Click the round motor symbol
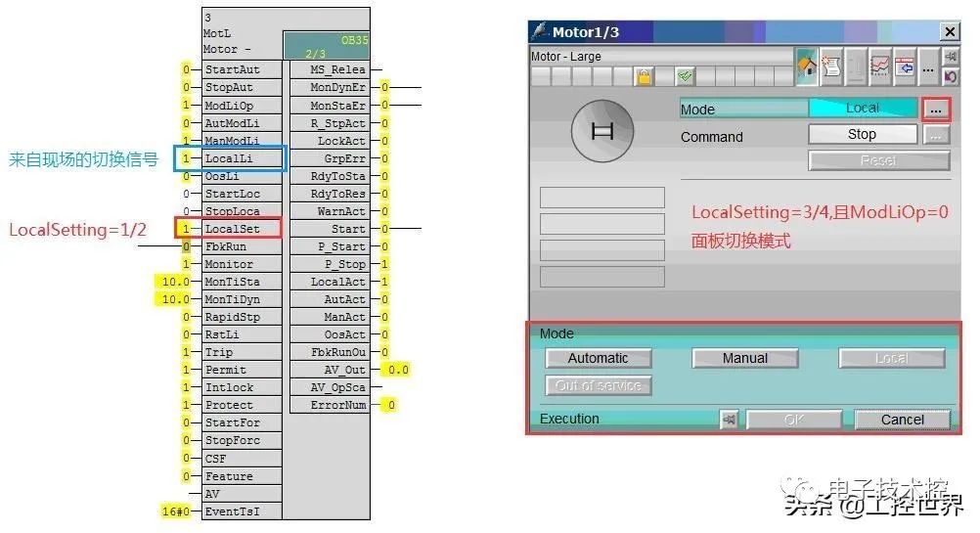The image size is (980, 533). coord(602,132)
